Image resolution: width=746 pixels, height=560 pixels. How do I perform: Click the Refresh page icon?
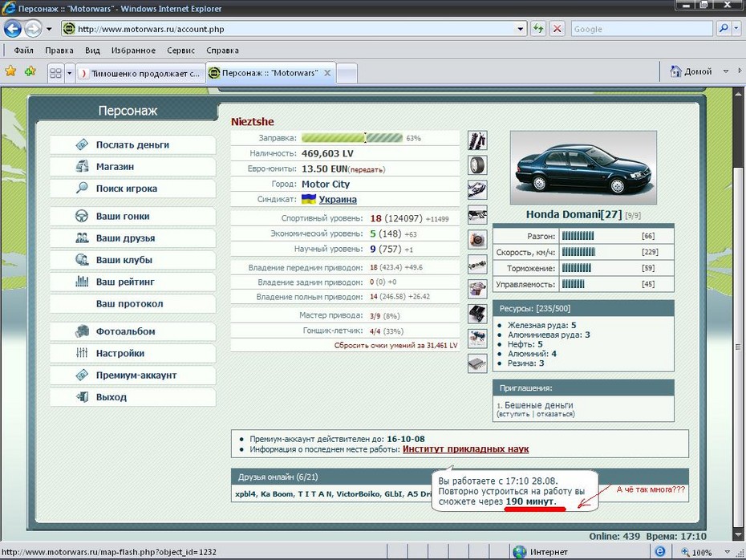tap(538, 29)
